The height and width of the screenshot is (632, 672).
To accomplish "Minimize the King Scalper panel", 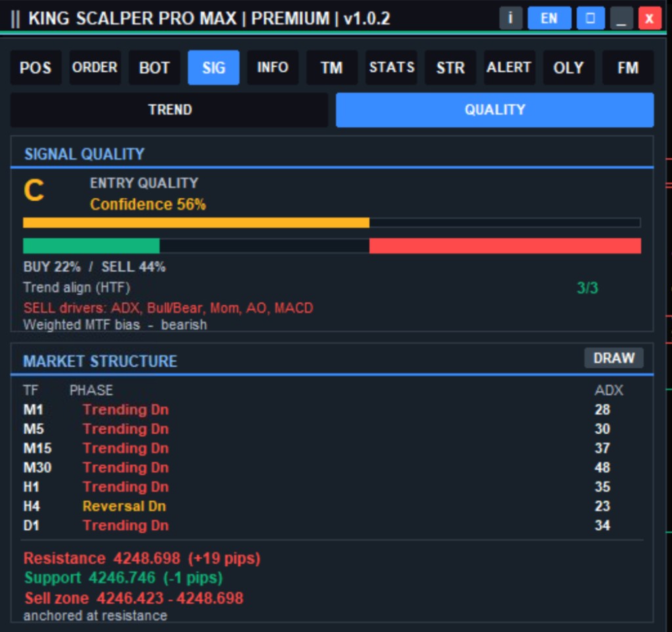I will (x=621, y=18).
